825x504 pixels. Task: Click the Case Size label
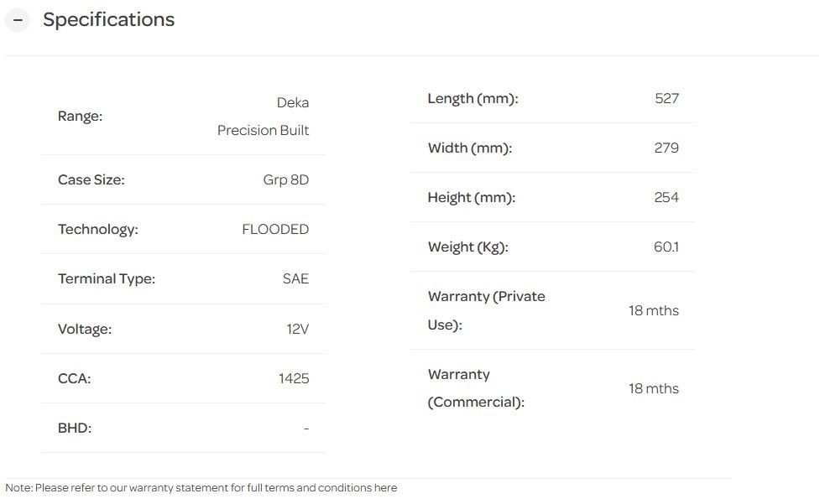(91, 179)
